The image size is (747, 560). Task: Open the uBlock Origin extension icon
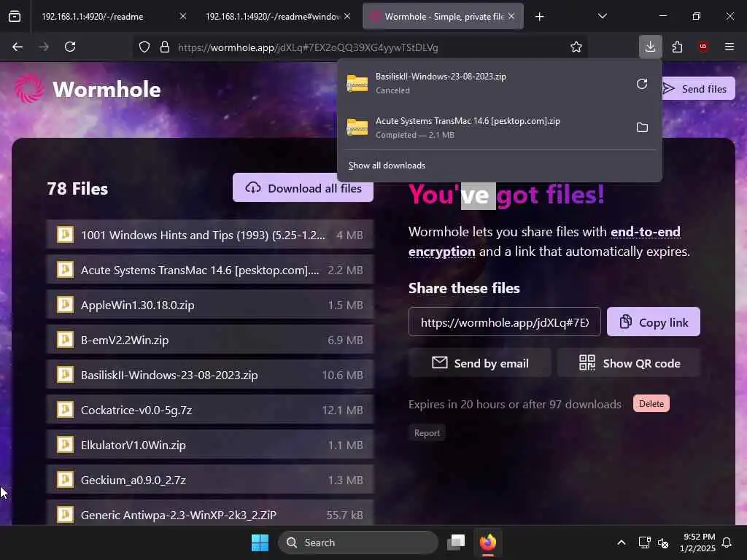pos(703,47)
